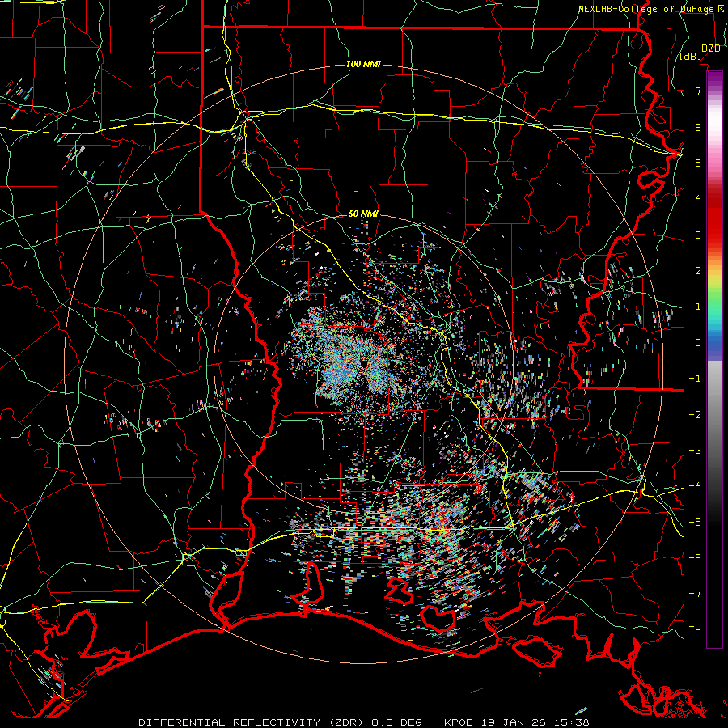Select the 4 value on the color scale
Image resolution: width=728 pixels, height=728 pixels.
click(698, 199)
